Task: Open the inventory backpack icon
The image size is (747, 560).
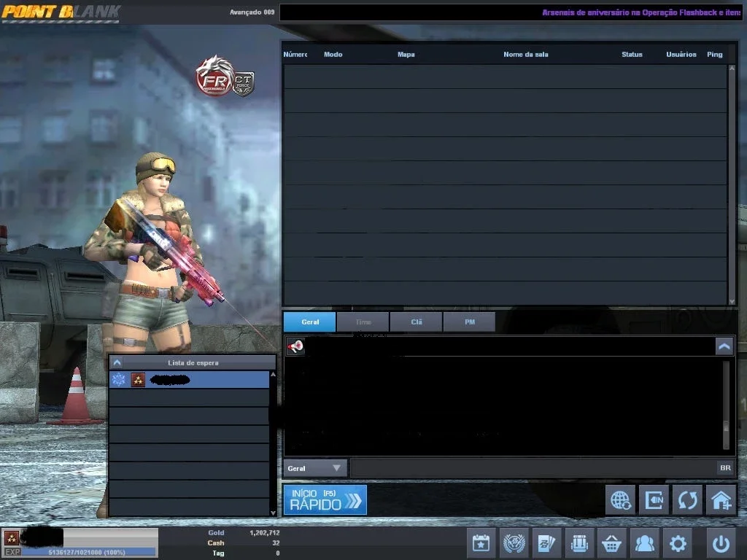Action: pyautogui.click(x=579, y=543)
